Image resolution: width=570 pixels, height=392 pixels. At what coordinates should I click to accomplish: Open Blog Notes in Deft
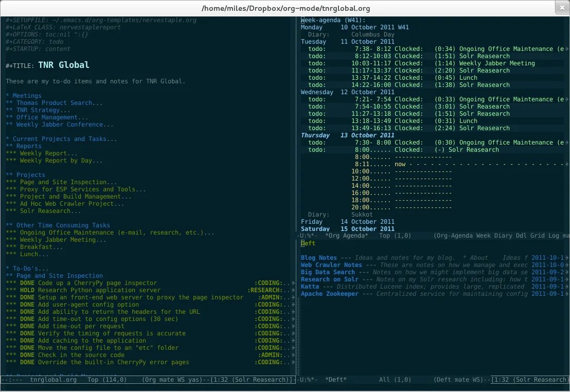pyautogui.click(x=319, y=258)
